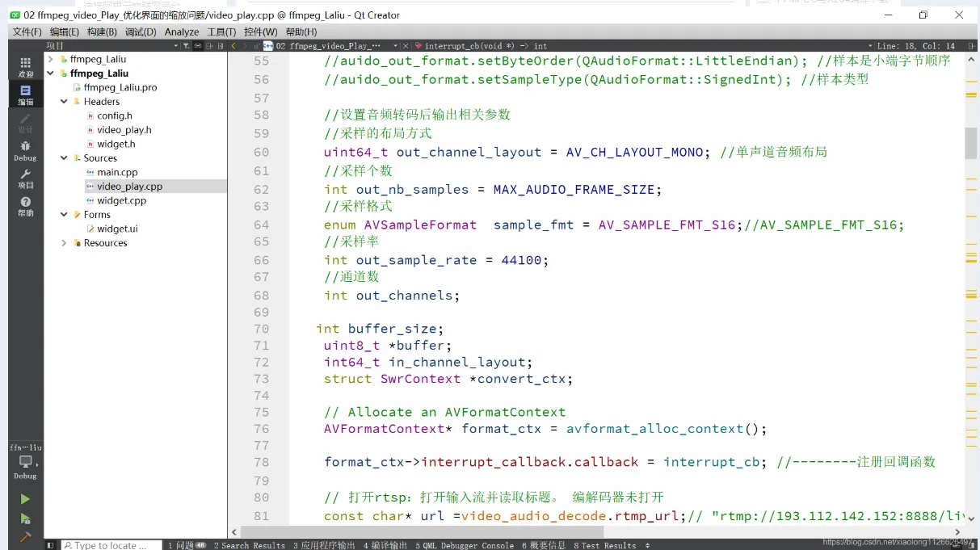This screenshot has width=980, height=550.
Task: Select ffmpeg_Laliu.pro in project tree
Action: pos(120,87)
